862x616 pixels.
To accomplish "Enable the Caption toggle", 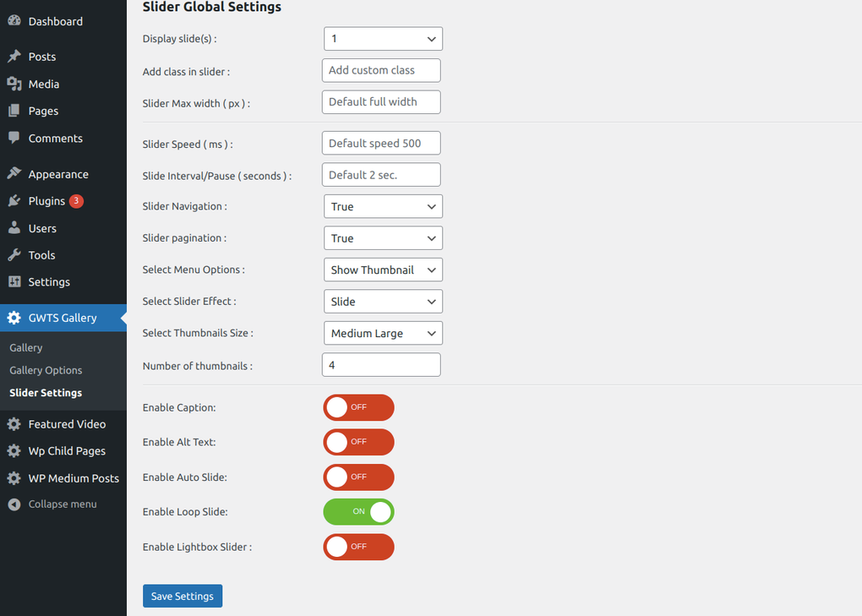I will click(x=358, y=407).
